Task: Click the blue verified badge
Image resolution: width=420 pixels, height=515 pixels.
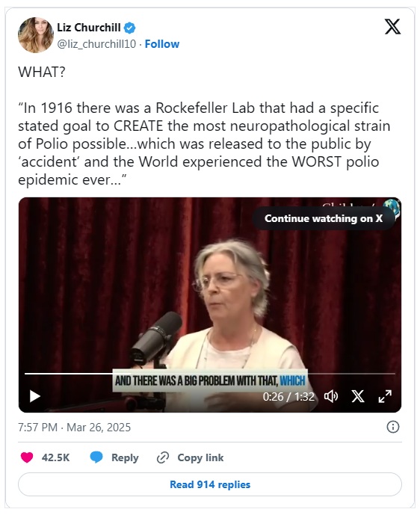Action: click(x=130, y=28)
